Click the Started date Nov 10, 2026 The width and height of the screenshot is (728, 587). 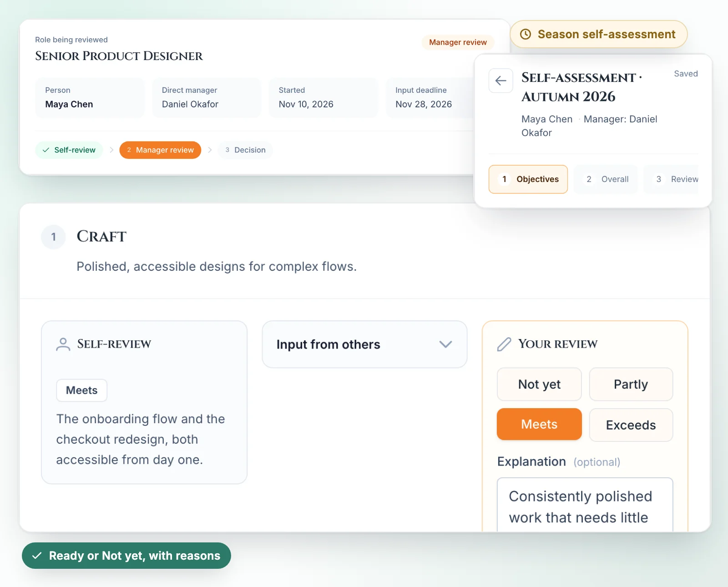point(324,98)
